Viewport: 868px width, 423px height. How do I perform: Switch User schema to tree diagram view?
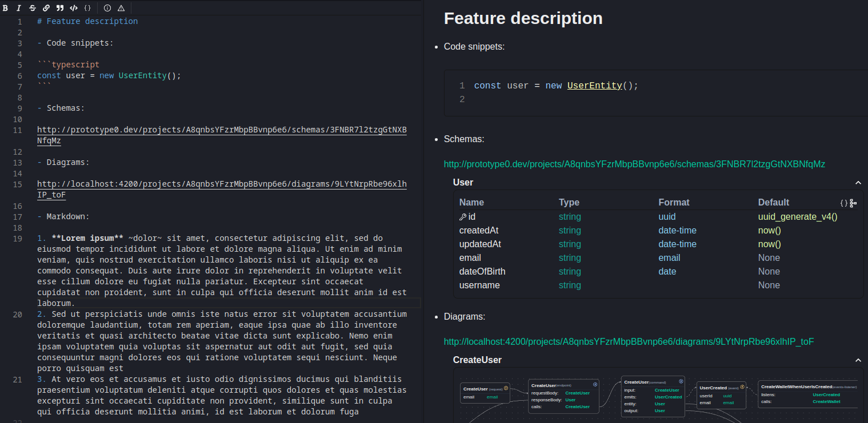[x=853, y=203]
